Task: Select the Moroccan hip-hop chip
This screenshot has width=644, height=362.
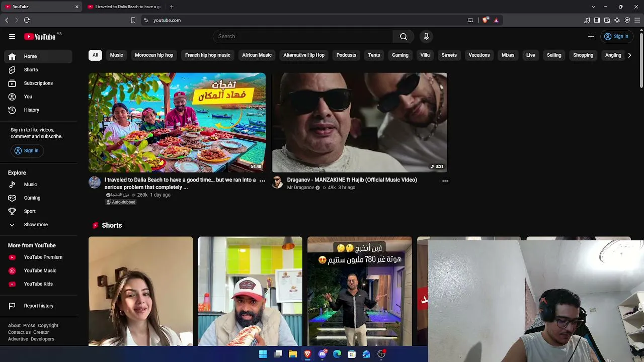Action: click(154, 55)
